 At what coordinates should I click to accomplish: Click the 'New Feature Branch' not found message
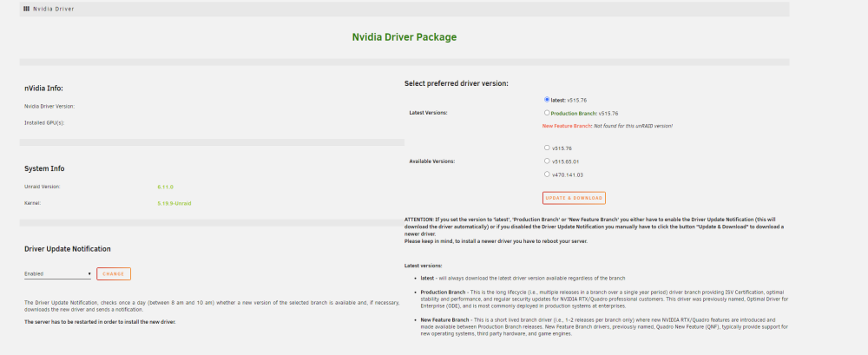pos(608,126)
